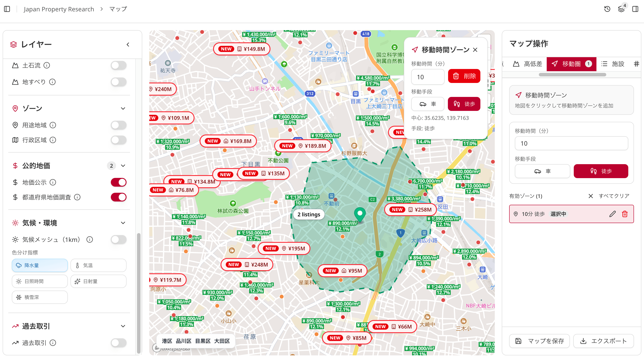Toggle the left sidebar panel icon
Image resolution: width=644 pixels, height=358 pixels.
[x=7, y=9]
